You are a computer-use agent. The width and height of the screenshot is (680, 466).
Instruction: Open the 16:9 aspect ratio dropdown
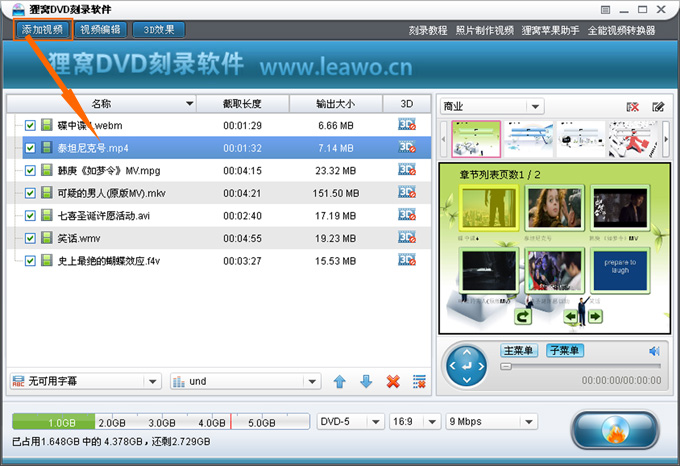tap(414, 421)
